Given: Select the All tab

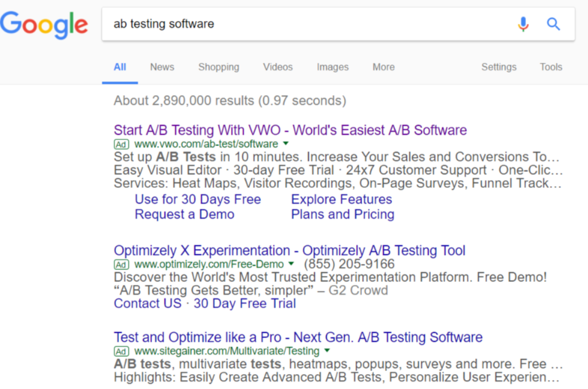Looking at the screenshot, I should (120, 67).
